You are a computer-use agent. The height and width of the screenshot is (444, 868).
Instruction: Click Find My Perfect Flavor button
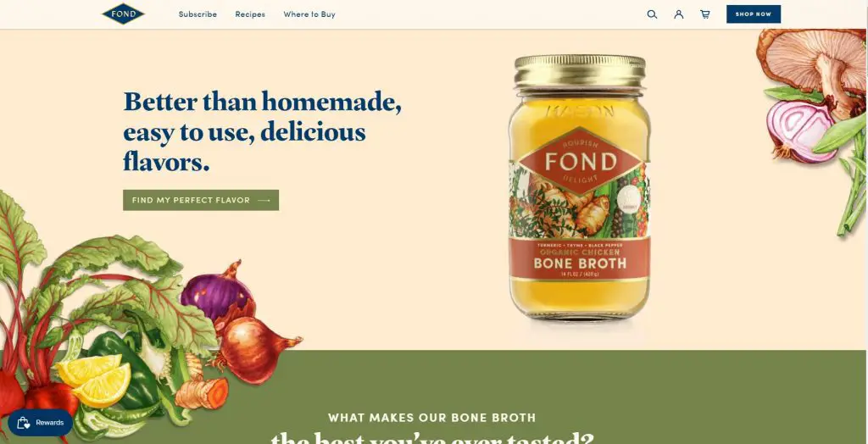201,201
